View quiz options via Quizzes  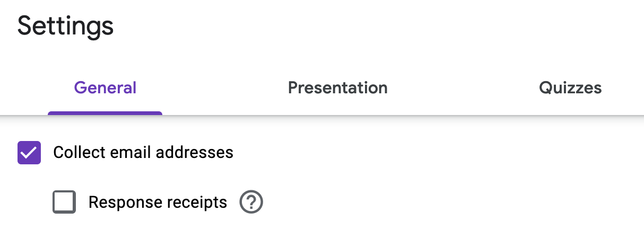[x=570, y=87]
